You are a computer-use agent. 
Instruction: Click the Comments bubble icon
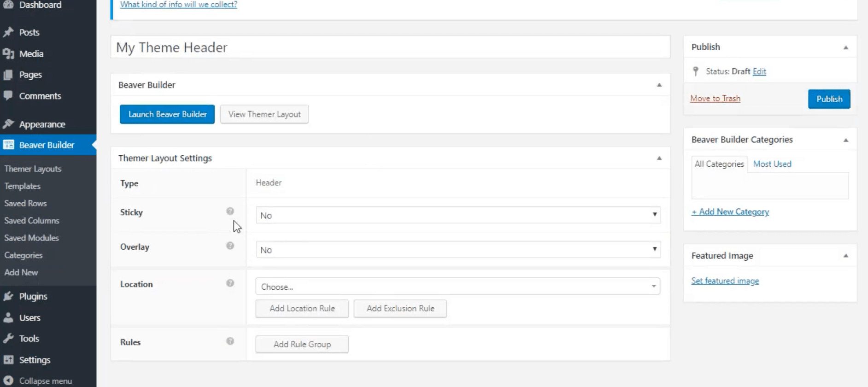pos(8,95)
